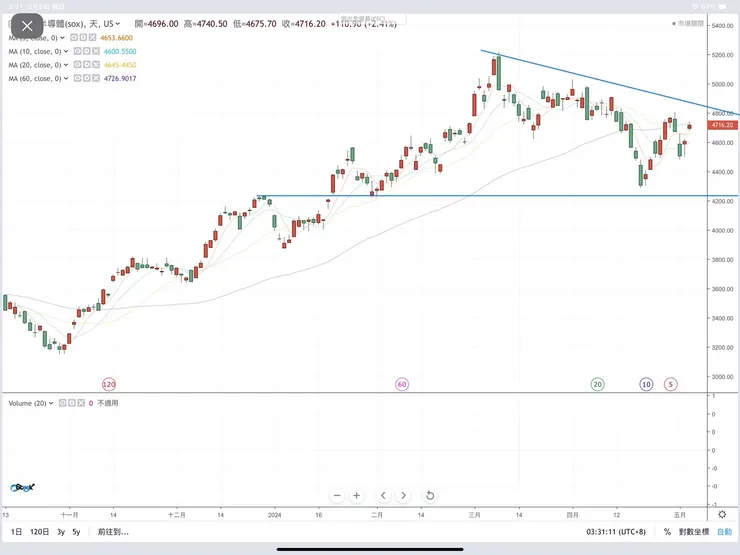Expand the Volume (20) indicator chevron
The width and height of the screenshot is (740, 555).
[51, 403]
